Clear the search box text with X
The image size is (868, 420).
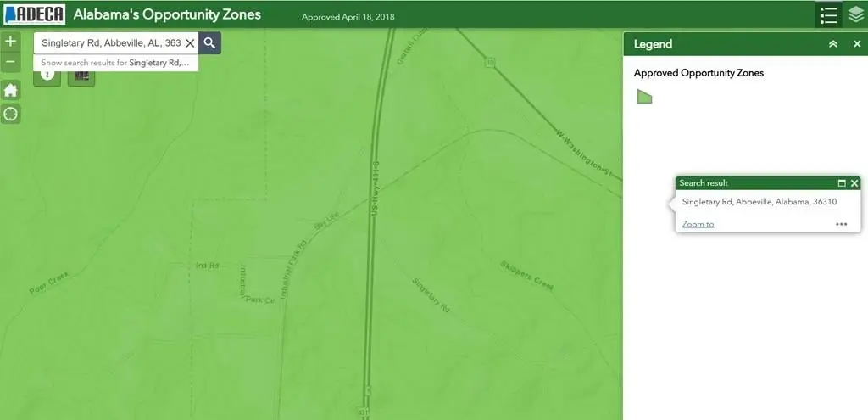190,42
